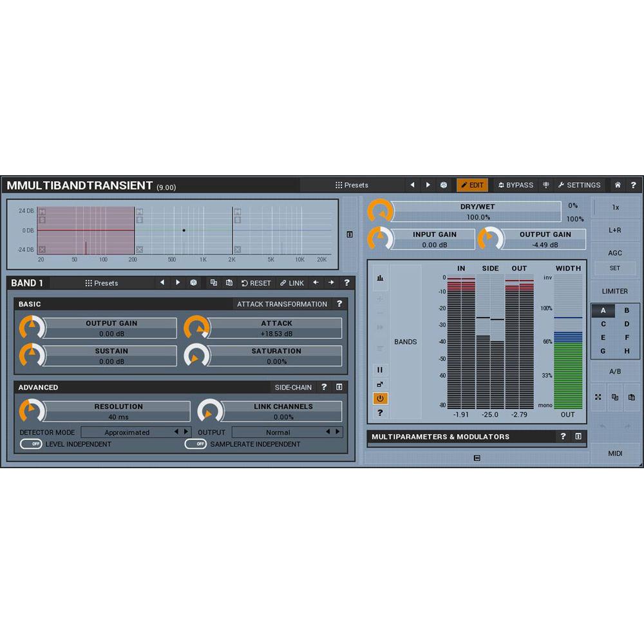The image size is (644, 644).
Task: Pause the bands meter display
Action: point(380,369)
